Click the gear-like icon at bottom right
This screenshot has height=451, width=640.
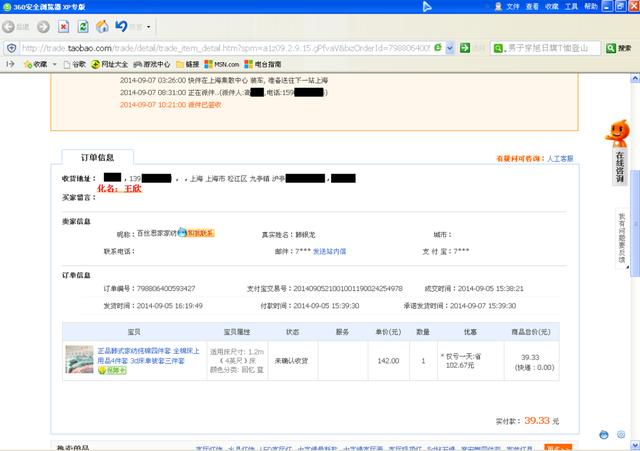coord(621,434)
